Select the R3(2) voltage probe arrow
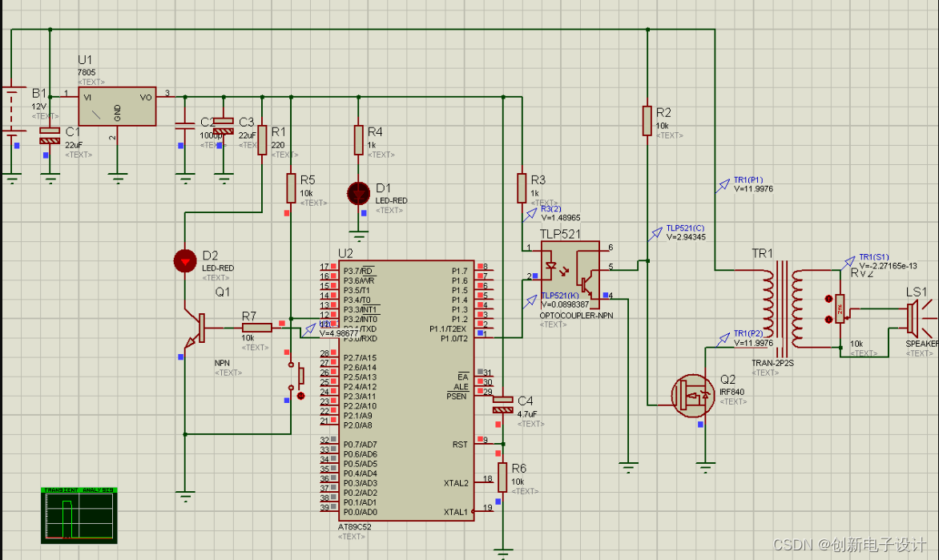 (x=530, y=215)
